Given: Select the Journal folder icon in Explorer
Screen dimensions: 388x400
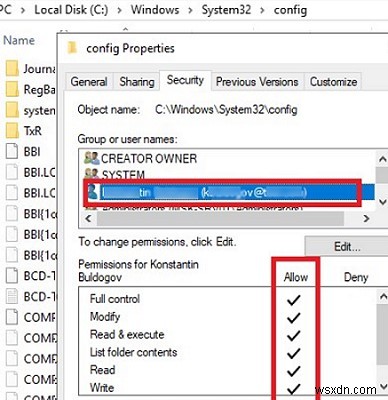Looking at the screenshot, I should pyautogui.click(x=12, y=69).
